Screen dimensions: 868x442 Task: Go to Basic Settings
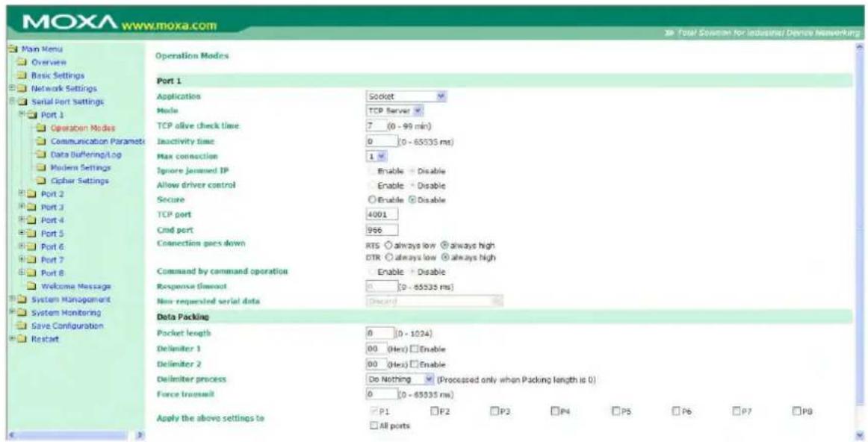click(58, 75)
